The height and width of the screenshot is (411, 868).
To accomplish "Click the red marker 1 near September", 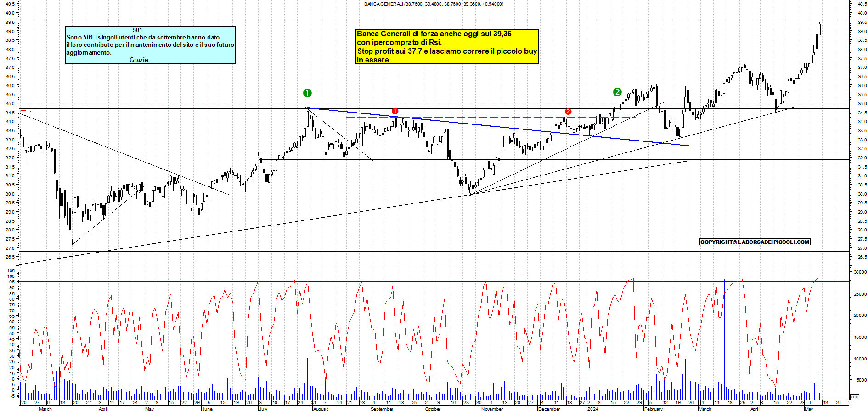I will (x=395, y=111).
